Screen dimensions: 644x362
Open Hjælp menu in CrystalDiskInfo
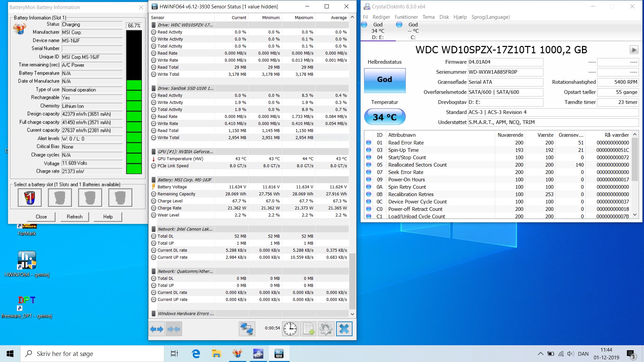pyautogui.click(x=460, y=17)
